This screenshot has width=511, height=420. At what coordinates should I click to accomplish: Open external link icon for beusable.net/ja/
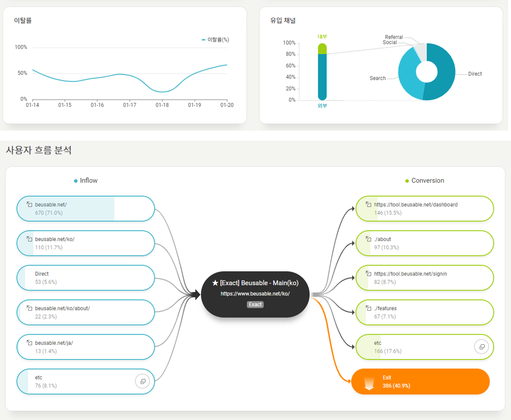[x=29, y=342]
